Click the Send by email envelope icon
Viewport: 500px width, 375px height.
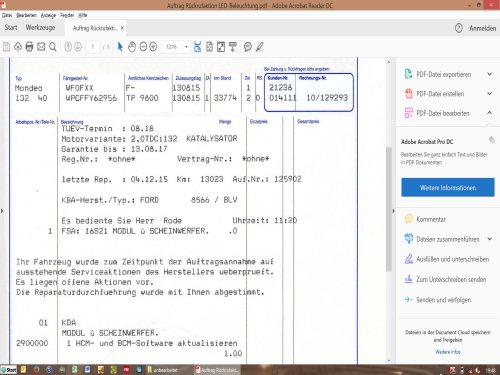41,47
